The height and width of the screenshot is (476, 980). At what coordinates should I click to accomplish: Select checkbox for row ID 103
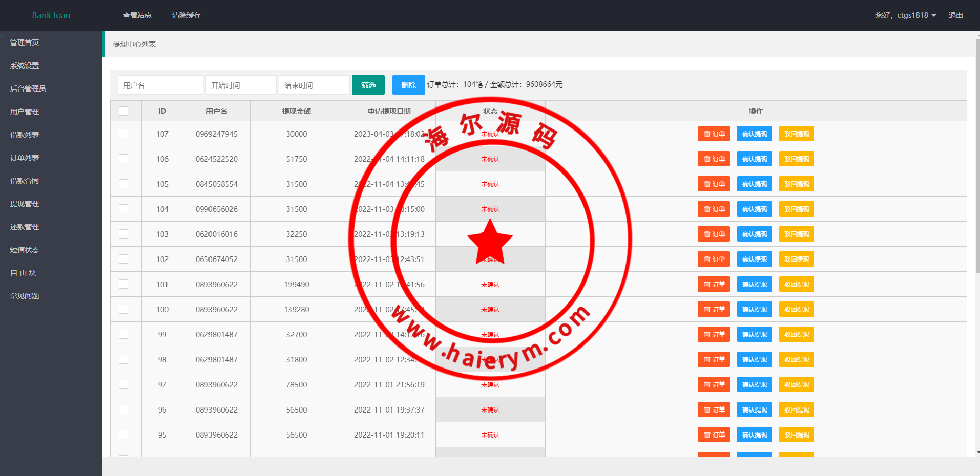coord(123,234)
